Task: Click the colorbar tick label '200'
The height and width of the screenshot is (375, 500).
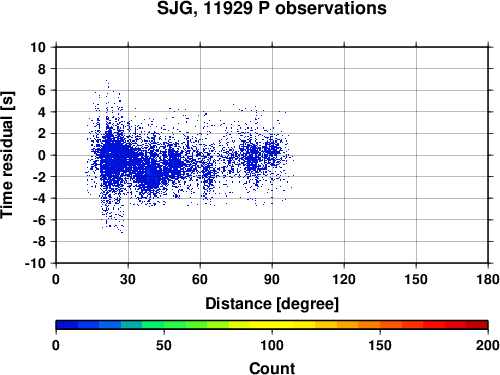Action: coord(488,345)
